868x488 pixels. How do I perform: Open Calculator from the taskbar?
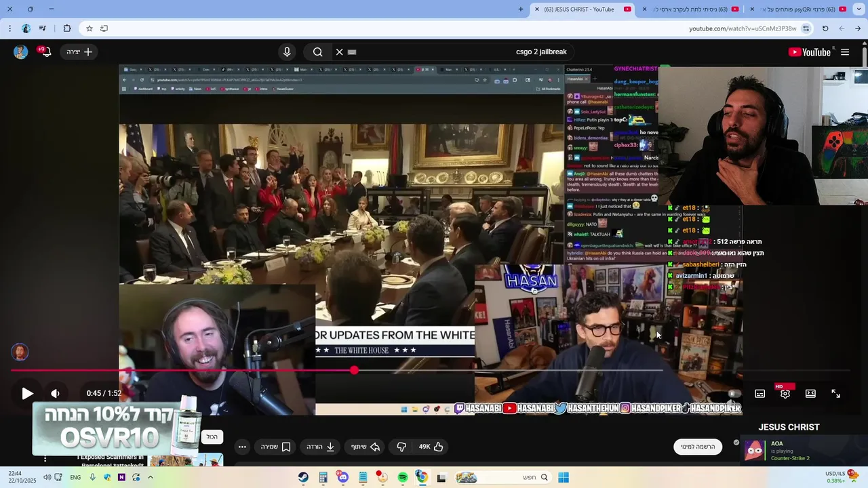[323, 478]
